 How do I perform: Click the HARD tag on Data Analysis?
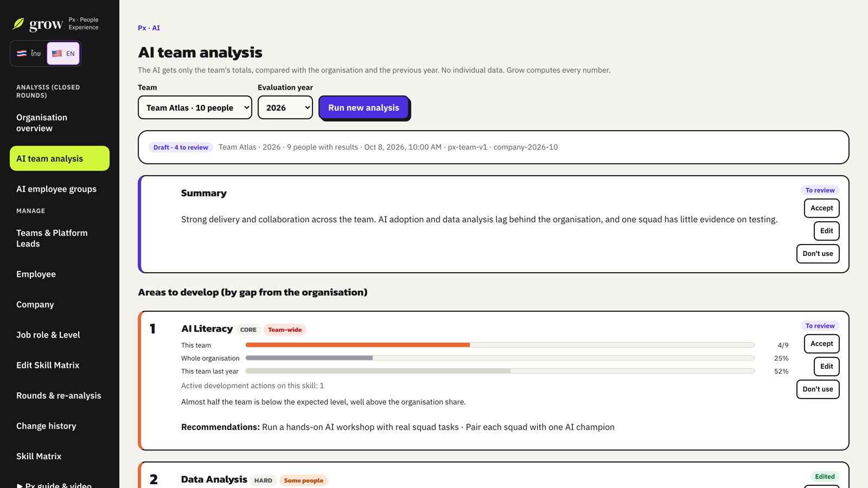pyautogui.click(x=263, y=480)
